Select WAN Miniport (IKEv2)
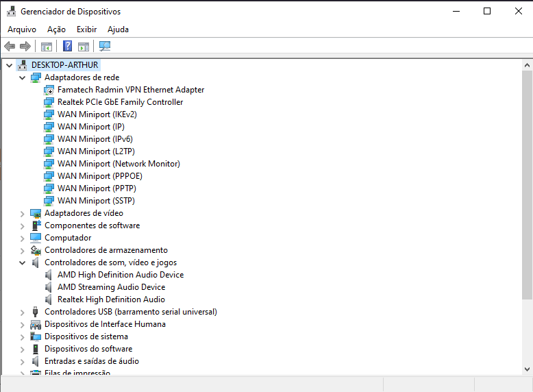This screenshot has height=392, width=533. tap(97, 114)
